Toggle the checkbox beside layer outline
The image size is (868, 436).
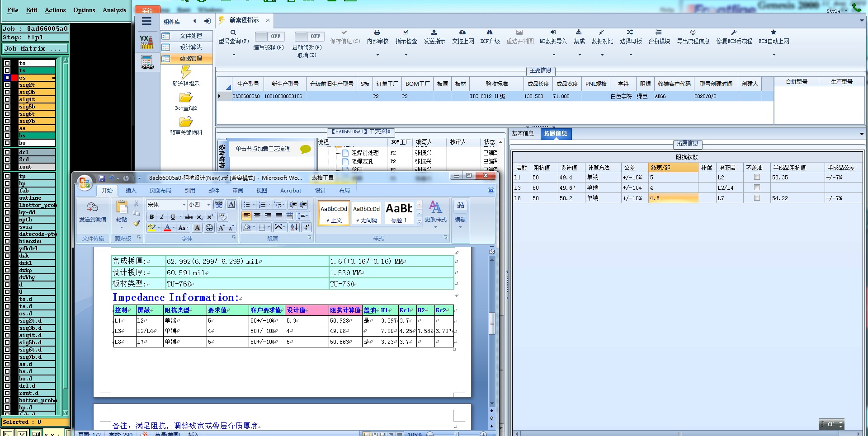7,198
